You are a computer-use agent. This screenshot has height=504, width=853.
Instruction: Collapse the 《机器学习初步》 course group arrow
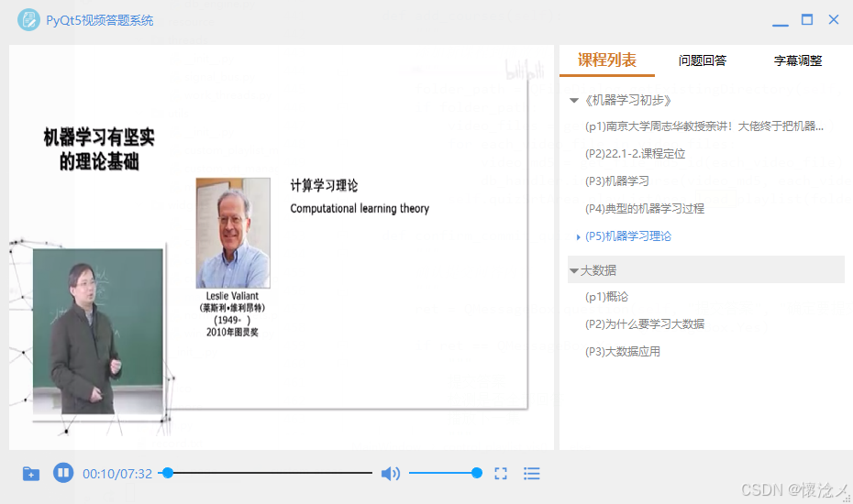click(574, 101)
